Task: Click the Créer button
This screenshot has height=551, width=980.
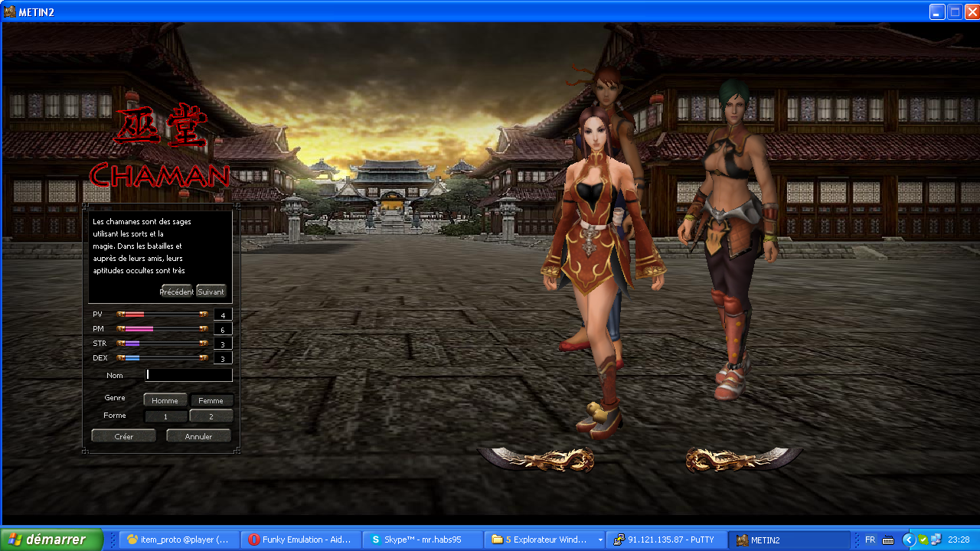Action: pos(124,436)
